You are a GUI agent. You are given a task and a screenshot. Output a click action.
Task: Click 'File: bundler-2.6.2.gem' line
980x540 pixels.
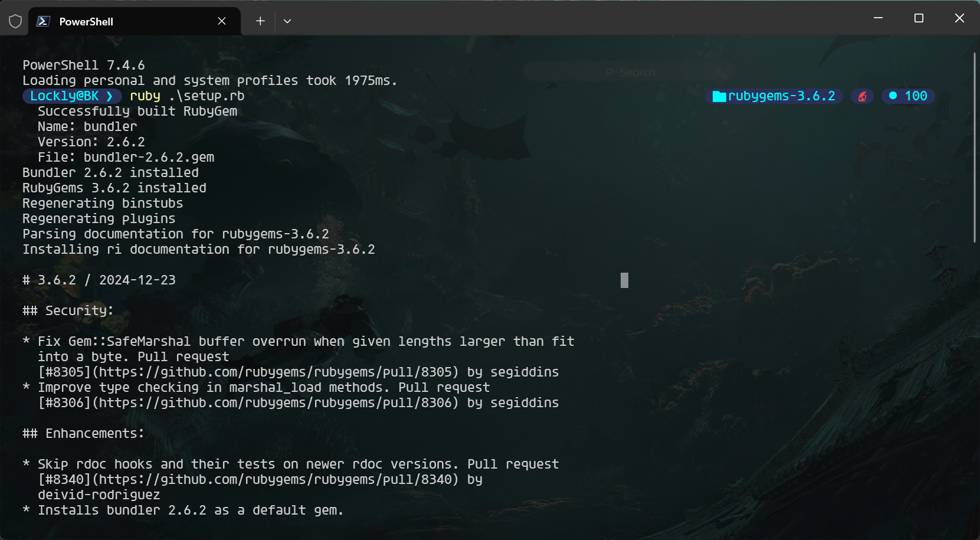click(126, 158)
